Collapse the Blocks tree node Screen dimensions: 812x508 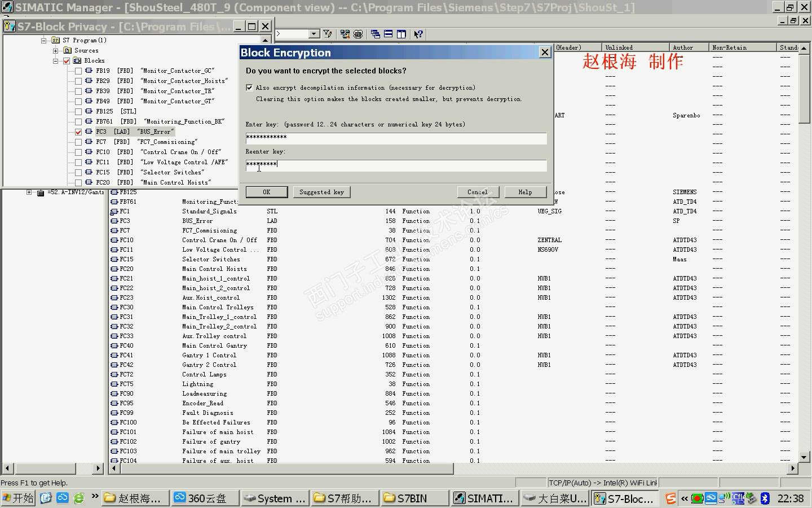[x=56, y=61]
